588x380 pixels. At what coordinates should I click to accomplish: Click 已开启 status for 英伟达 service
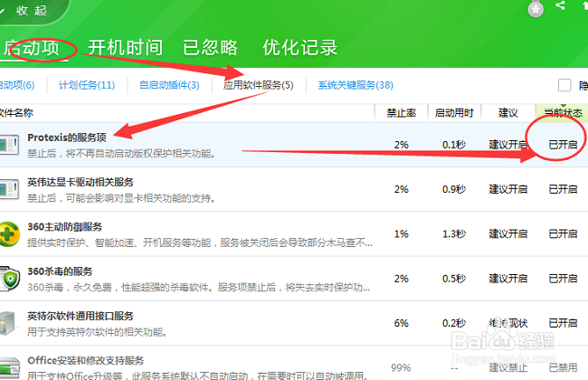[563, 189]
